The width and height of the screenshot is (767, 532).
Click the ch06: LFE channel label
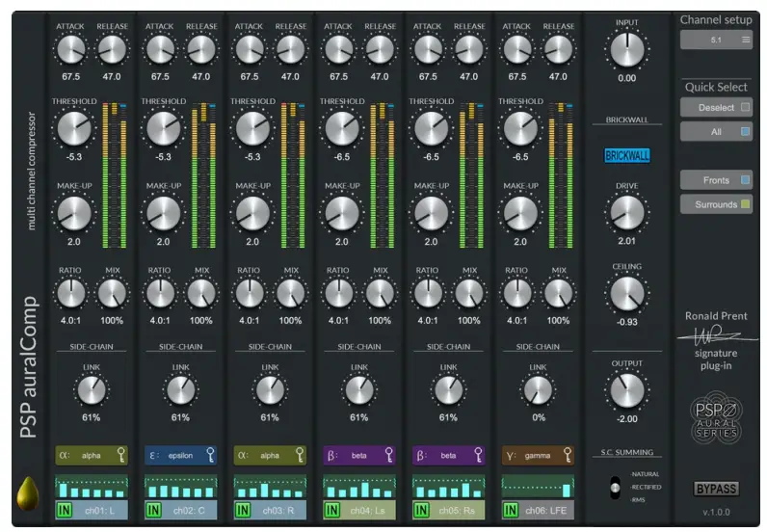546,511
